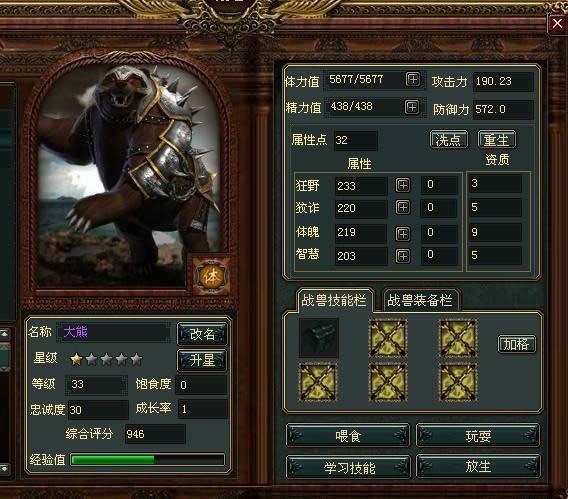Click the green 经验值 experience bar
The width and height of the screenshot is (568, 499).
[x=148, y=460]
